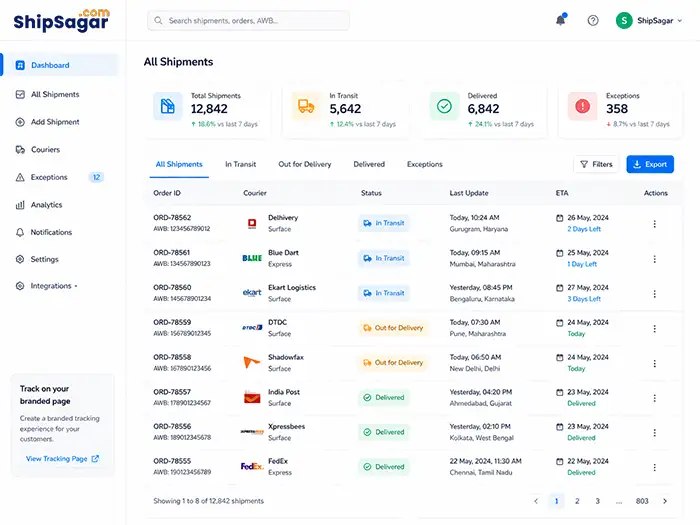Open the Filters button
Image resolution: width=700 pixels, height=525 pixels.
[x=596, y=164]
